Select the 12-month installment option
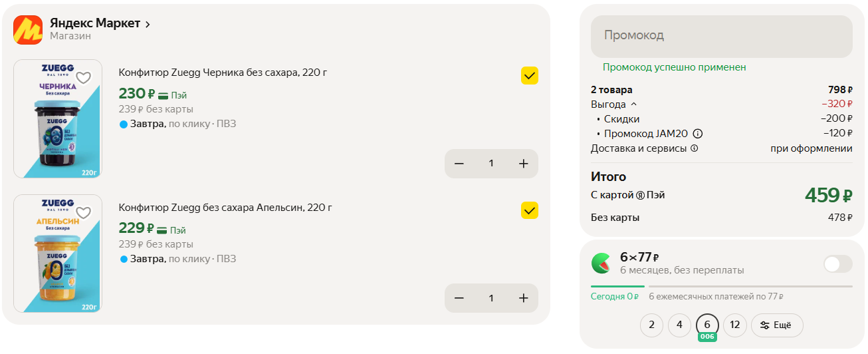The image size is (868, 354). tap(734, 325)
